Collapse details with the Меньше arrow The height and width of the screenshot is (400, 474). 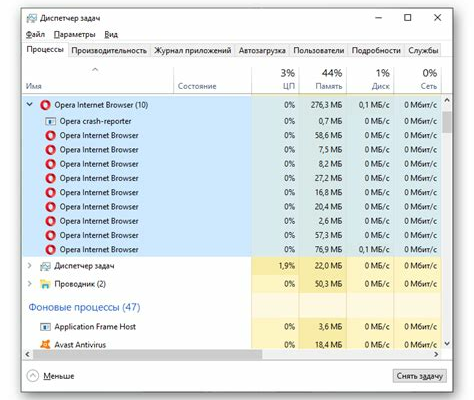coord(33,376)
